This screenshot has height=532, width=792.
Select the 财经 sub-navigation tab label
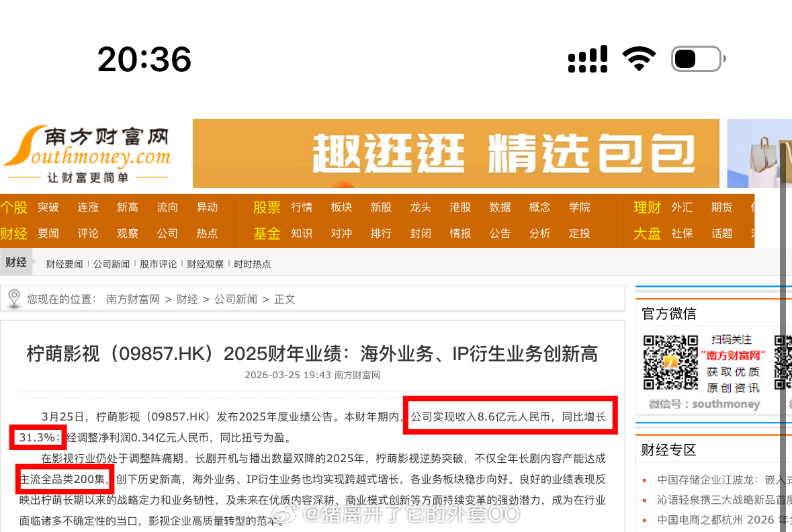point(16,262)
